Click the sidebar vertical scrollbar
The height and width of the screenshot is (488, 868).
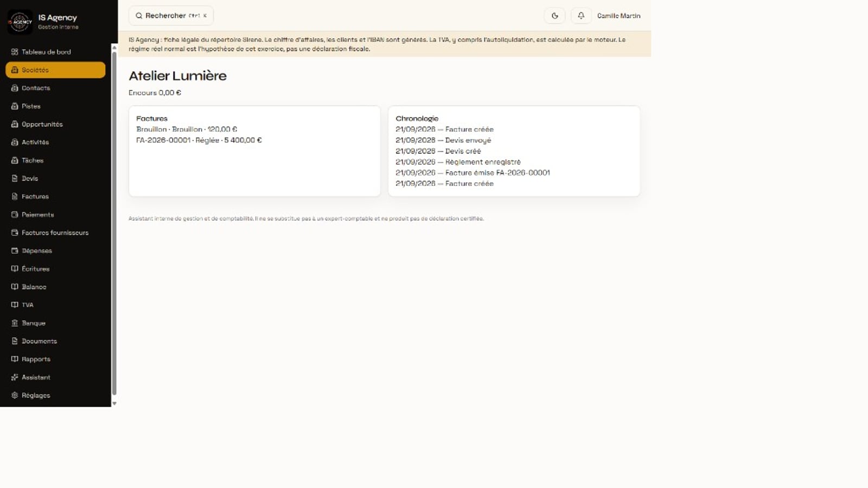pyautogui.click(x=114, y=223)
